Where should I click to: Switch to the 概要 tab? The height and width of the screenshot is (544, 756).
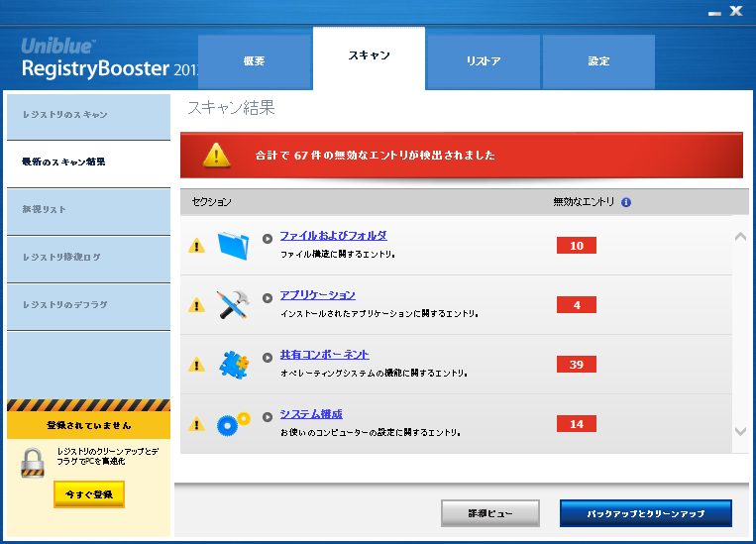click(255, 61)
